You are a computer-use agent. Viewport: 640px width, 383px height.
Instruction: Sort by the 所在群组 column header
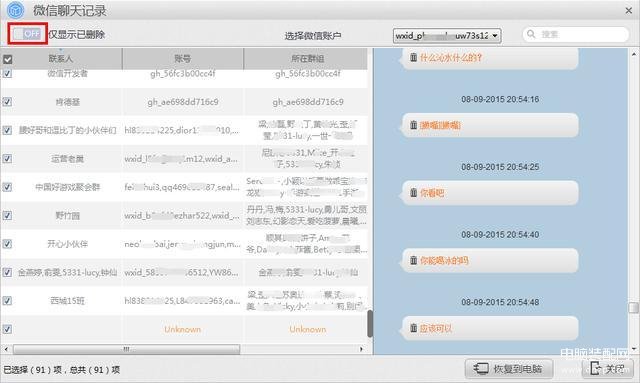click(307, 59)
